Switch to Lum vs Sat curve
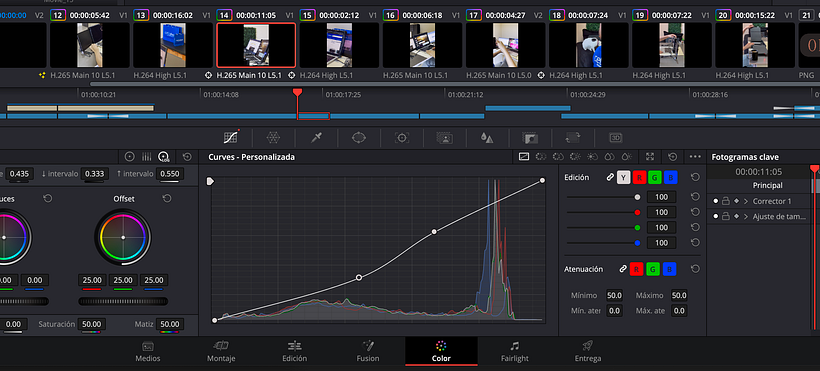Viewport: 820px width, 371px height. (592, 156)
